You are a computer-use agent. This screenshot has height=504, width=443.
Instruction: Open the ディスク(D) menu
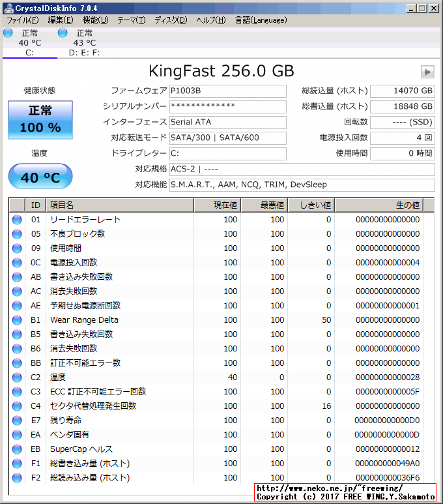click(x=171, y=20)
